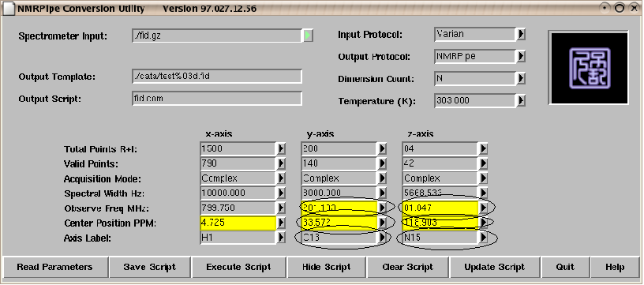Click the Hide Script button
644x285 pixels.
[326, 267]
